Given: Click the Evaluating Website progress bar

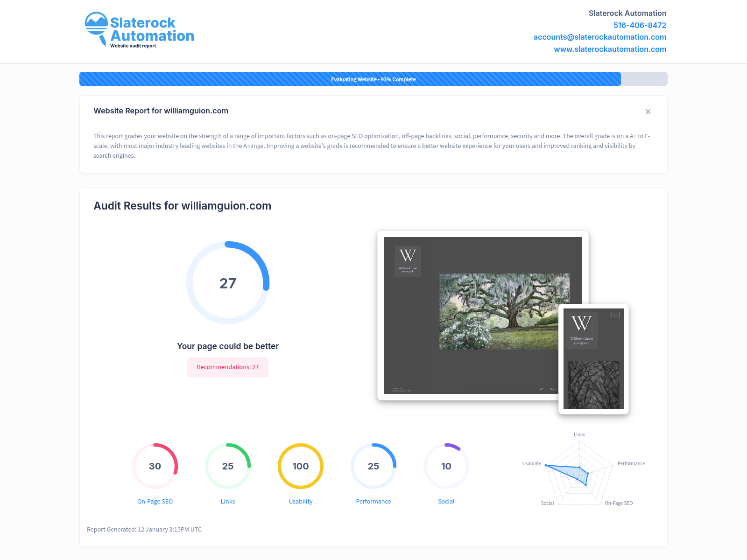Looking at the screenshot, I should coord(373,79).
